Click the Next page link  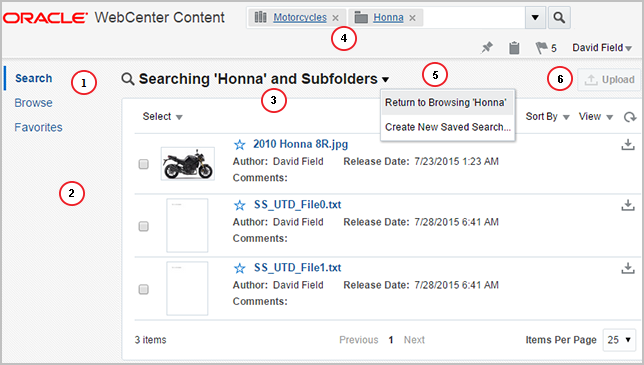coord(414,340)
